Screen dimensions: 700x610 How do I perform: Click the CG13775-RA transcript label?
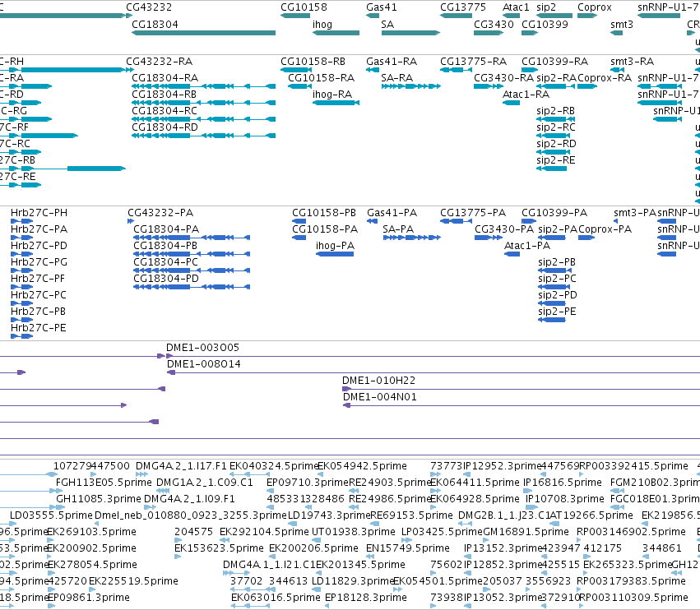[x=474, y=62]
